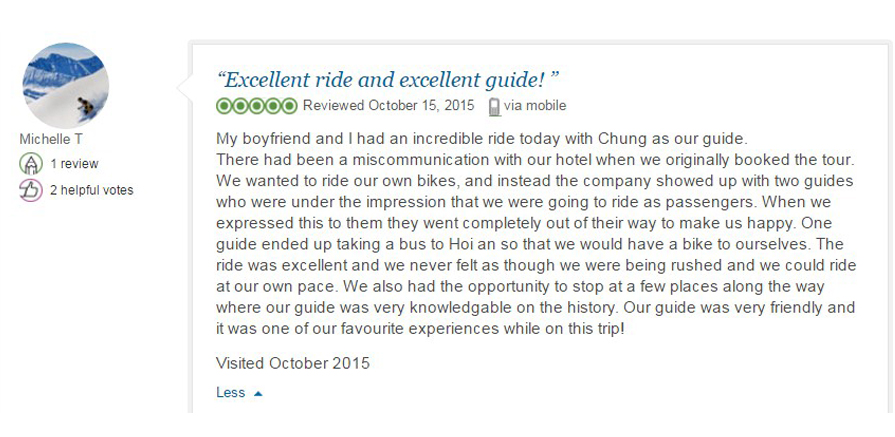Click the fifth green rating bubble
Image resolution: width=895 pixels, height=437 pixels.
point(289,106)
